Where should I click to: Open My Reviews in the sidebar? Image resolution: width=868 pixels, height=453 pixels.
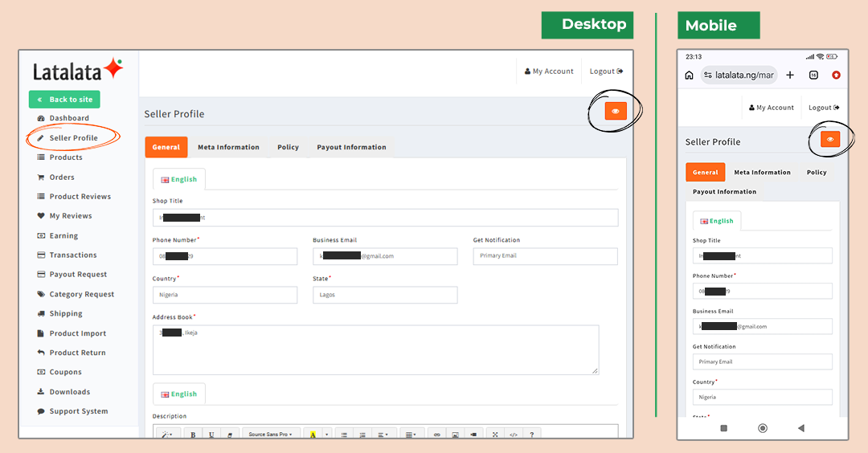point(64,216)
